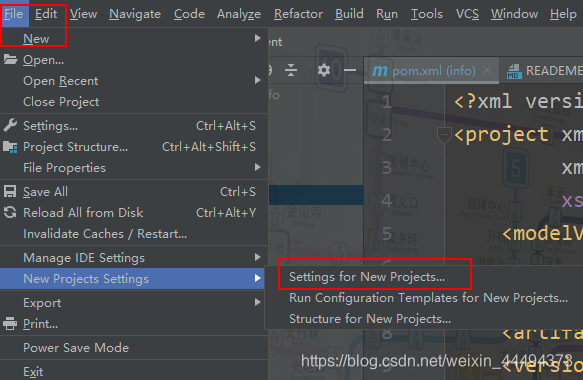The width and height of the screenshot is (583, 380).
Task: Expand File Properties submenu
Action: tap(134, 168)
